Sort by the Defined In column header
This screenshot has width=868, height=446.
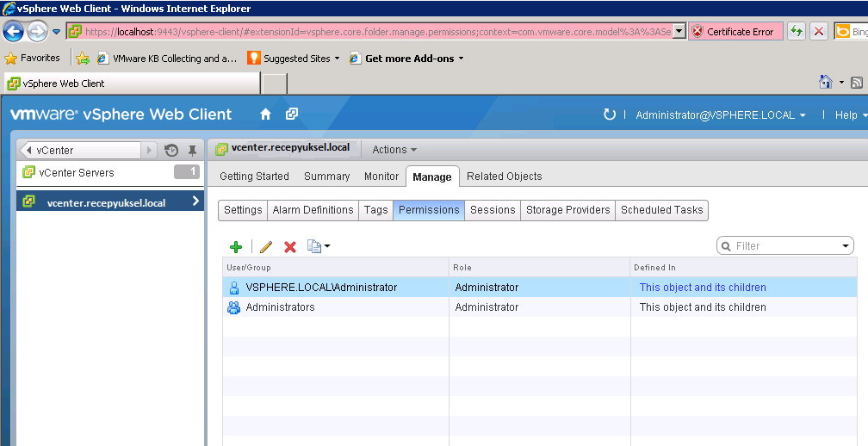744,267
